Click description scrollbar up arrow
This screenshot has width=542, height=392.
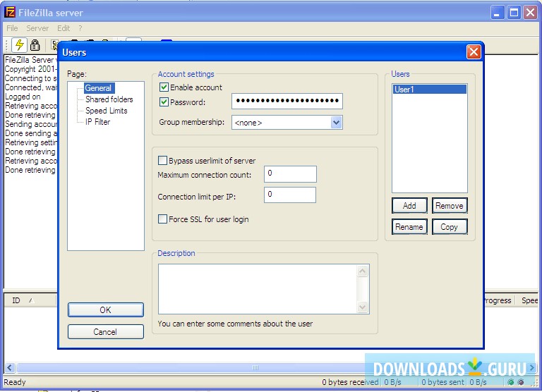tap(362, 271)
